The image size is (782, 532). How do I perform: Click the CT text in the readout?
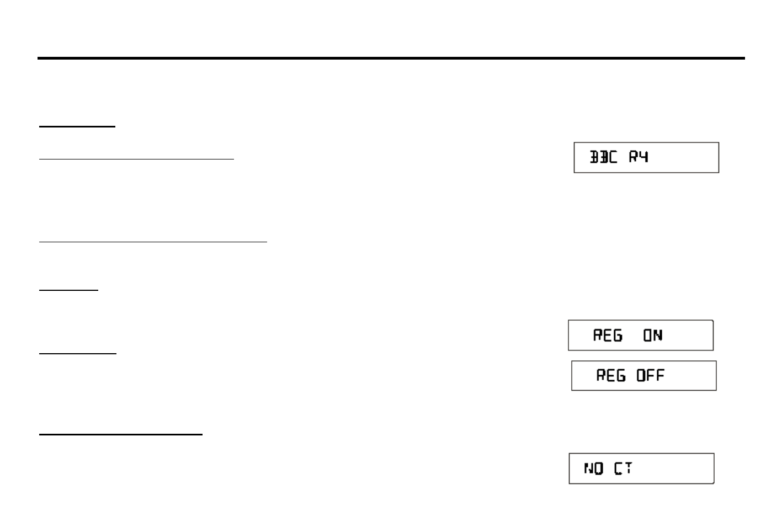click(623, 469)
